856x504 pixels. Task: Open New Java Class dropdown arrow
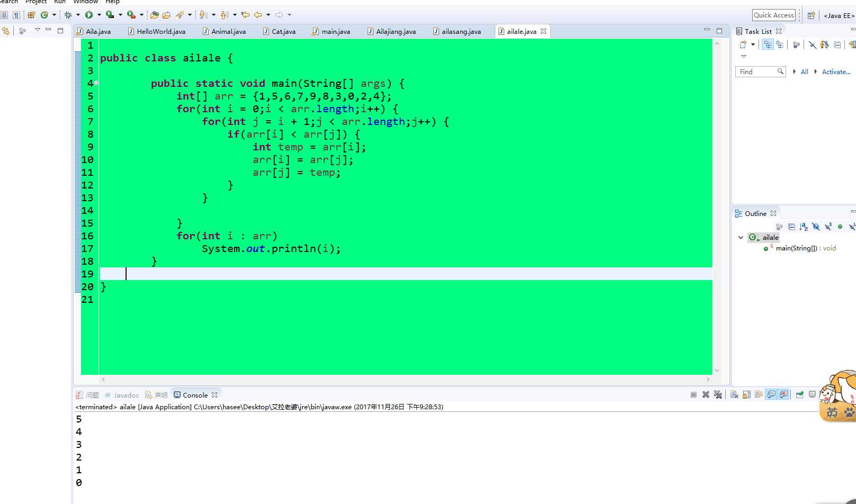(x=54, y=15)
